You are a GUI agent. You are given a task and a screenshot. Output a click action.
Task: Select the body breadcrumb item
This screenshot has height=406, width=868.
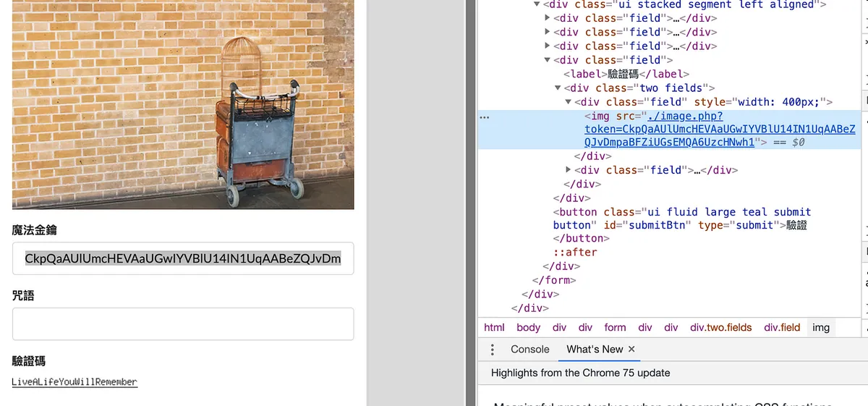528,328
